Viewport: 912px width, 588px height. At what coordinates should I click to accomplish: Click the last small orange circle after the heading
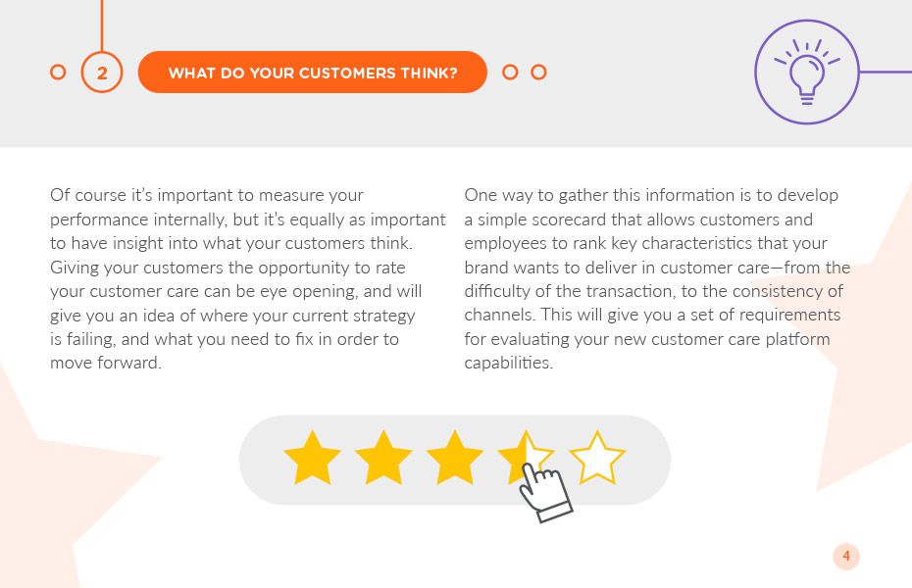(538, 73)
